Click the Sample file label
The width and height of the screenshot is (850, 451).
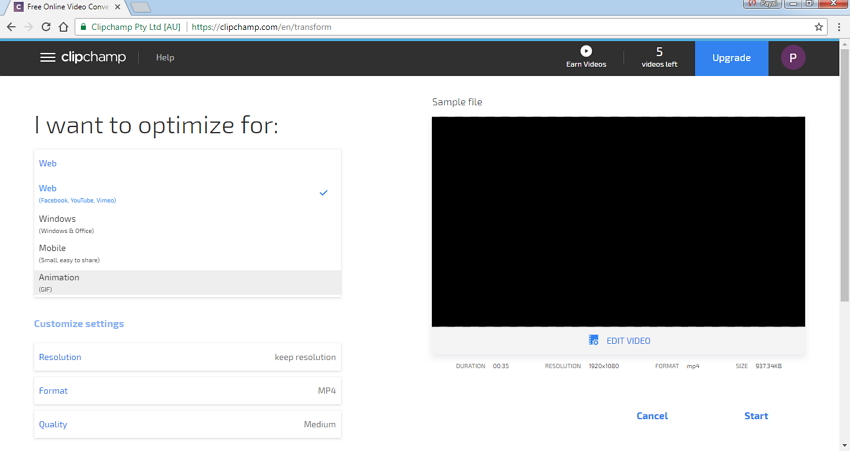pyautogui.click(x=457, y=102)
